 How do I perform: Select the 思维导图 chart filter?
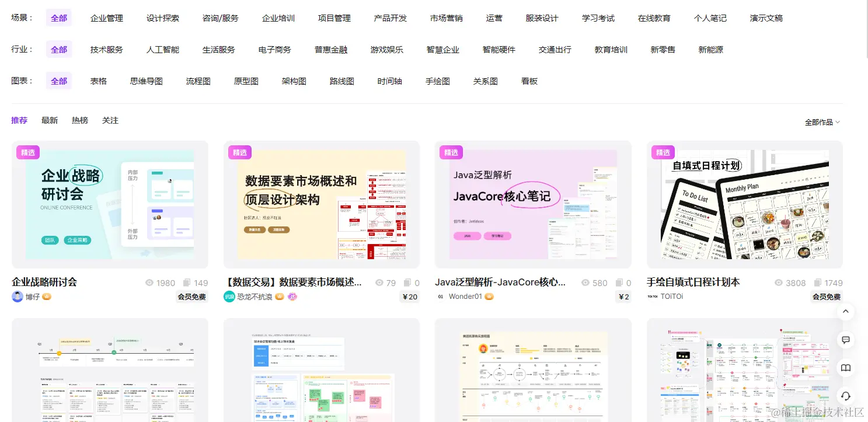pyautogui.click(x=146, y=81)
